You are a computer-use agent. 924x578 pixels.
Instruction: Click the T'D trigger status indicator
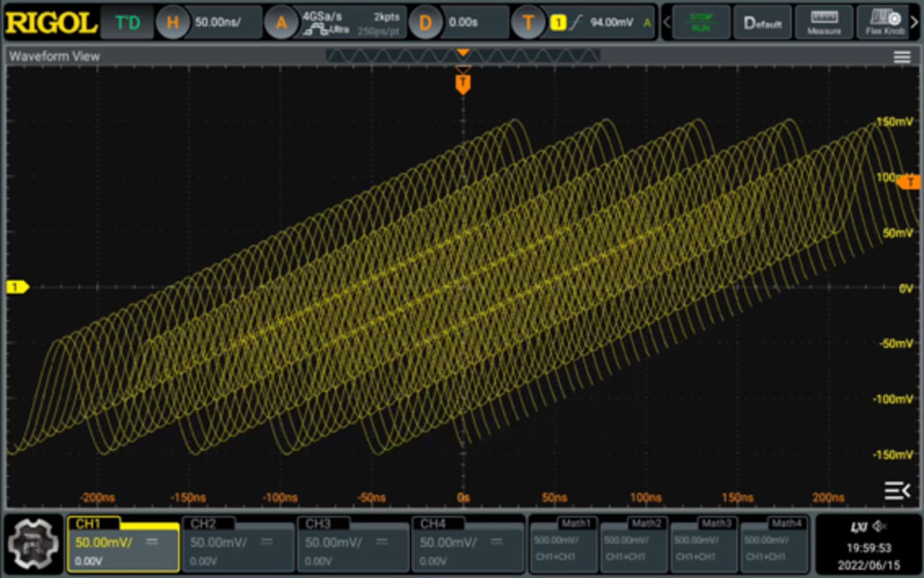click(x=127, y=23)
